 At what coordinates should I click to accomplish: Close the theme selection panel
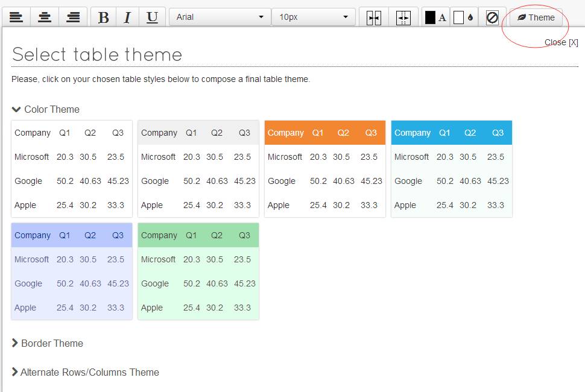[561, 43]
